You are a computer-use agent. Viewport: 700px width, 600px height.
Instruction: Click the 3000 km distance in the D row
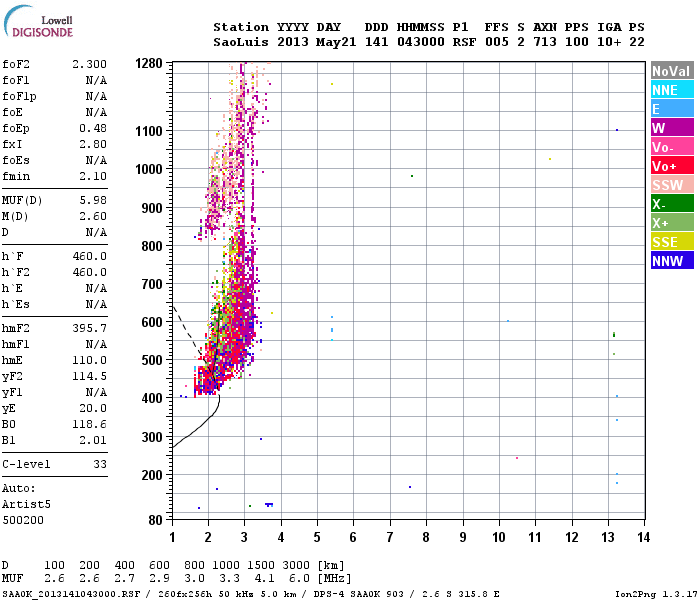click(x=296, y=565)
